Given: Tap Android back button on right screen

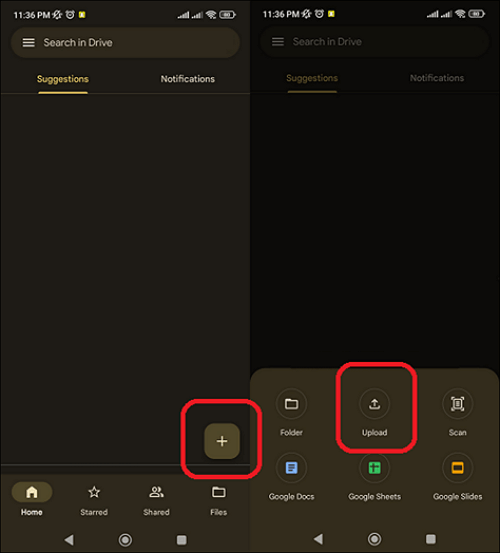Looking at the screenshot, I should [x=318, y=539].
